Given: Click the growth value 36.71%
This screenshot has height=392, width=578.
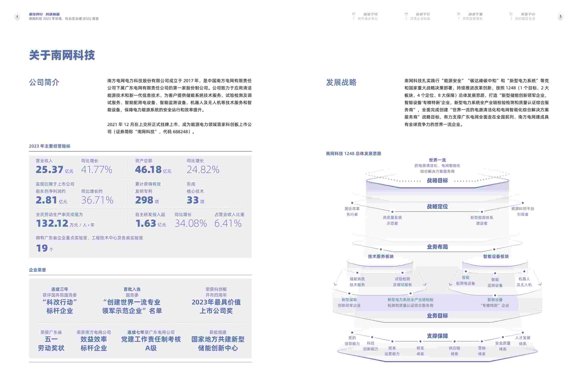Looking at the screenshot, I should pos(97,200).
